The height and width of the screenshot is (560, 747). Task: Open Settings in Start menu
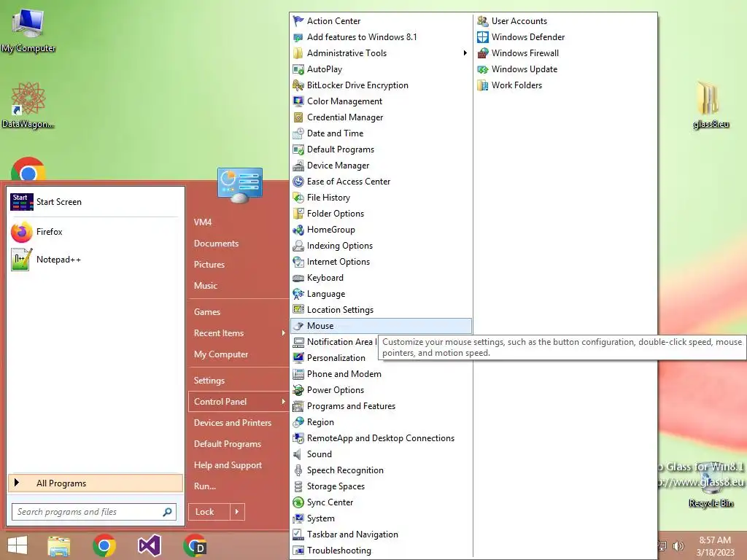(209, 381)
